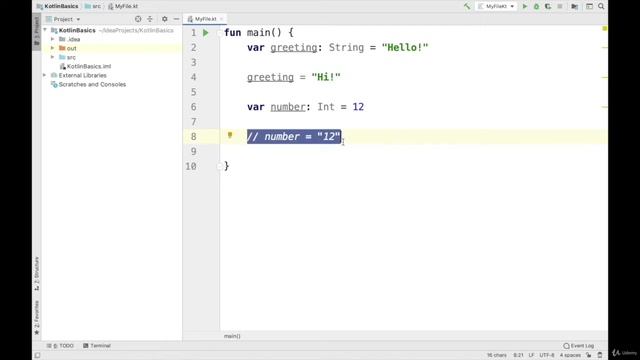Click the fold end marker at line 10
640x360 pixels.
click(x=220, y=166)
